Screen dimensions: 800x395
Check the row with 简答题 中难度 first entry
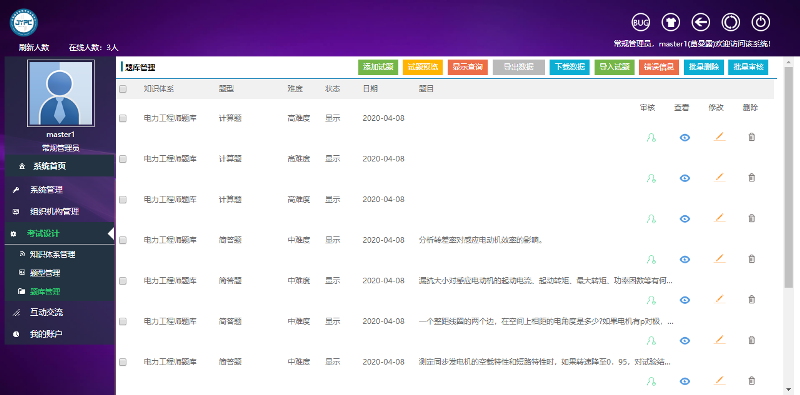tap(123, 240)
